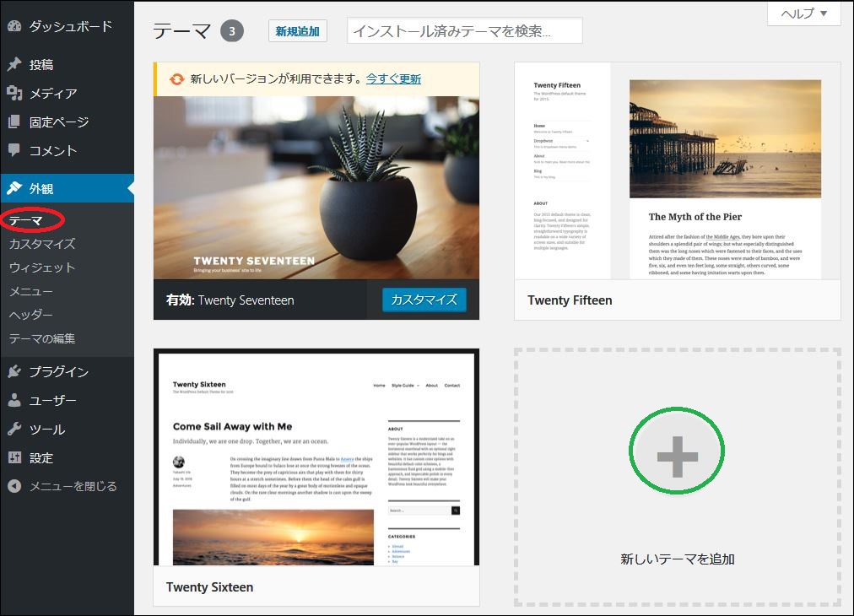Select the Twenty Fifteen theme screenshot
854x616 pixels.
(678, 171)
